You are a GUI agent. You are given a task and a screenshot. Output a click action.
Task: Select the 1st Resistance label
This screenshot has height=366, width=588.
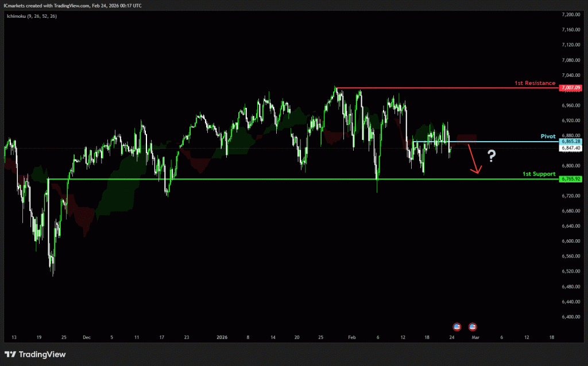(535, 83)
